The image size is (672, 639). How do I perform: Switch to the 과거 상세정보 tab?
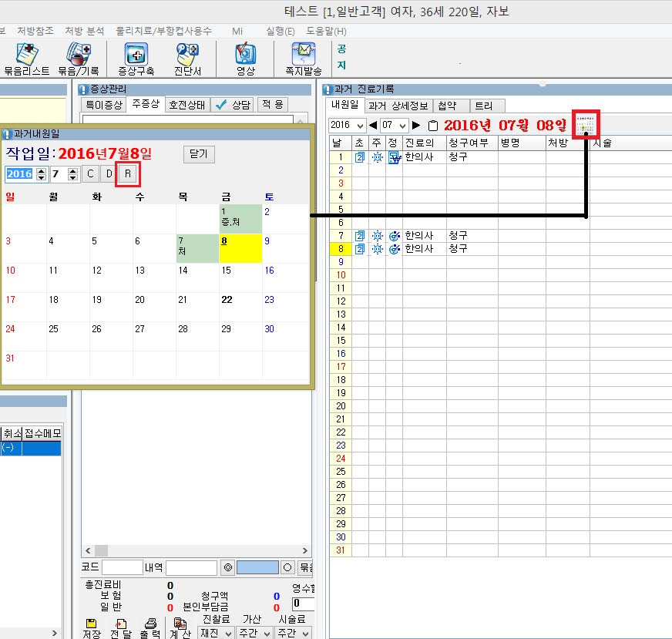[398, 106]
